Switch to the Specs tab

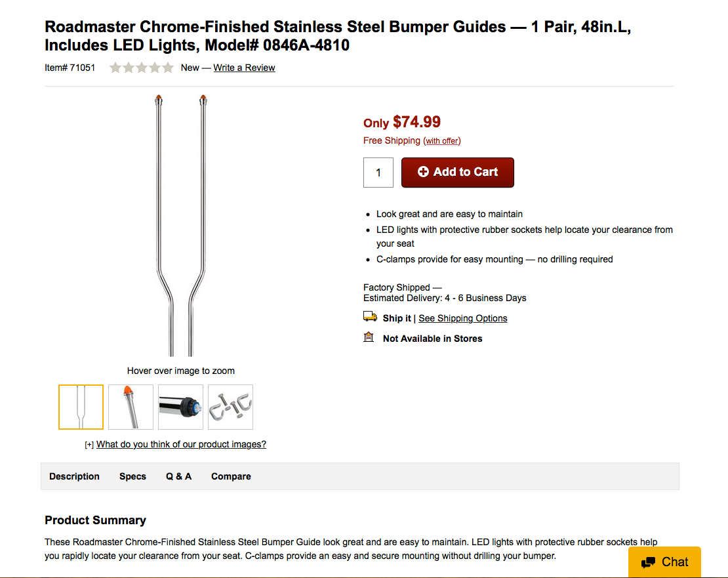tap(132, 476)
